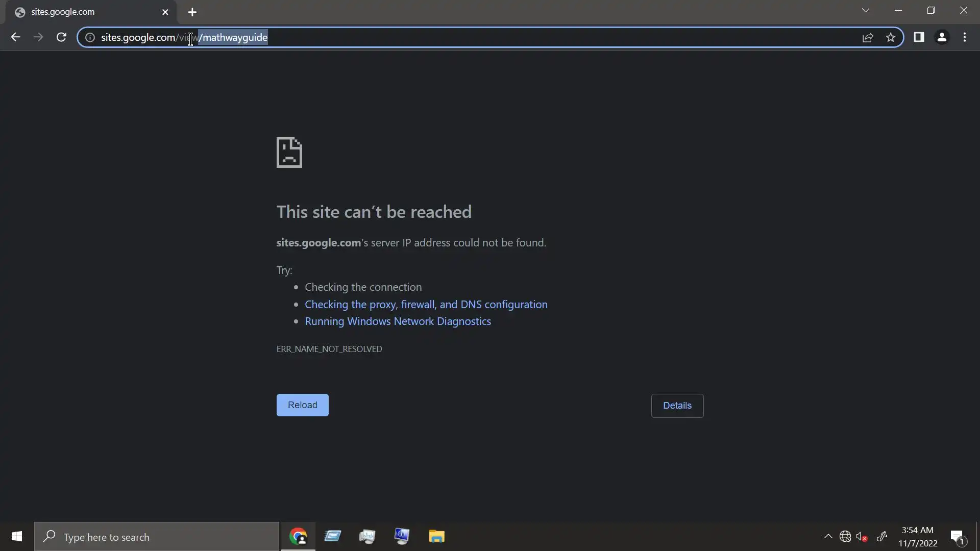Screen dimensions: 980x551
Task: Click the share this page icon
Action: (868, 37)
